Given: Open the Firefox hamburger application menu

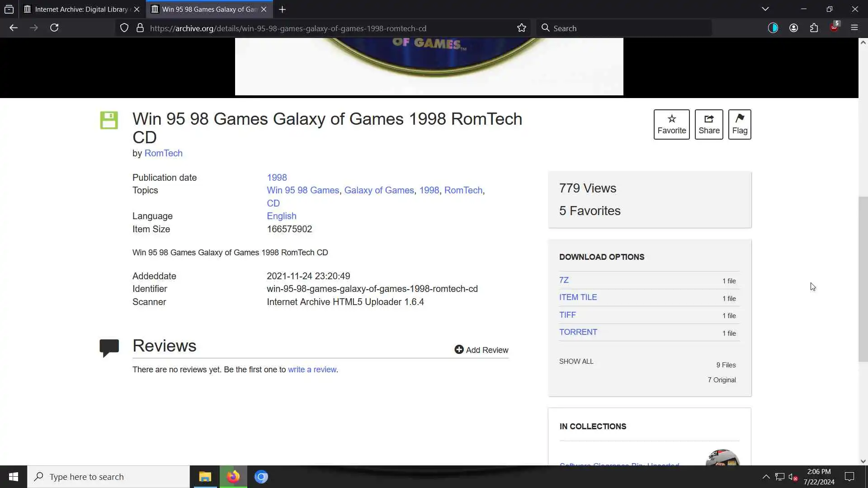Looking at the screenshot, I should coord(854,28).
